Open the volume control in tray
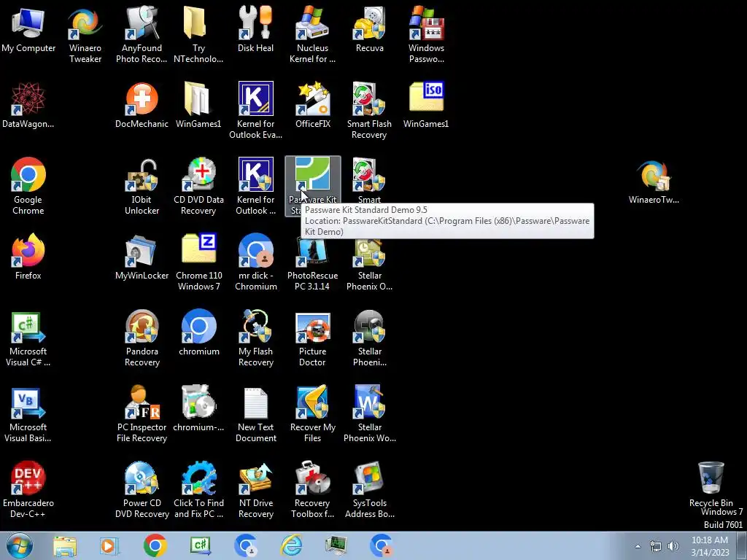This screenshot has height=560, width=747. 673,546
